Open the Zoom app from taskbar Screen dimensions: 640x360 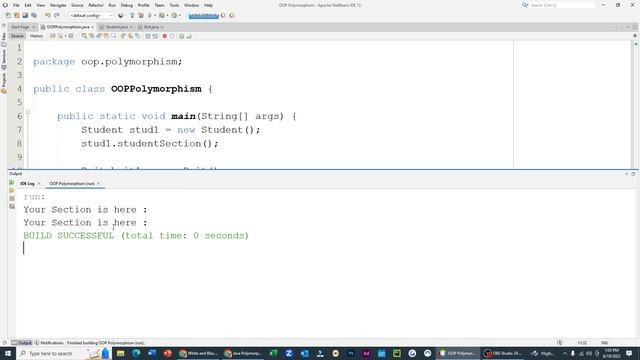(289, 353)
